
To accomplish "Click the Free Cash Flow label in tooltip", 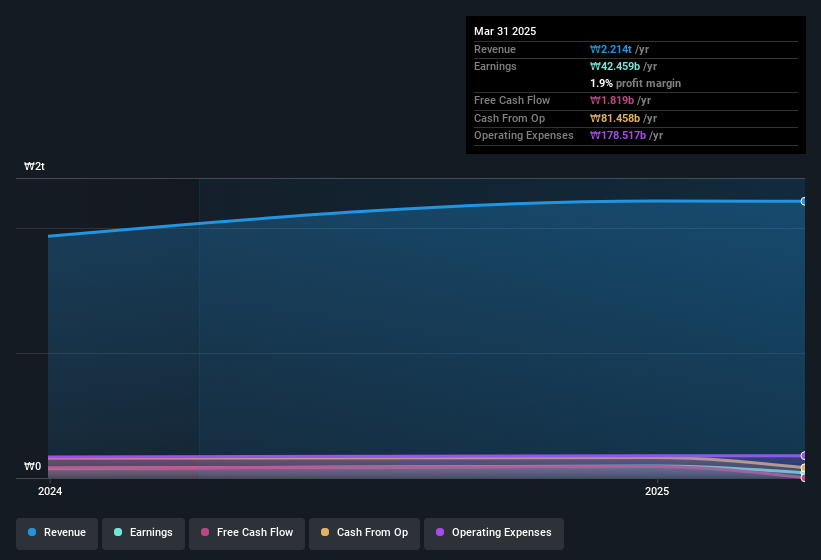I will pos(512,100).
